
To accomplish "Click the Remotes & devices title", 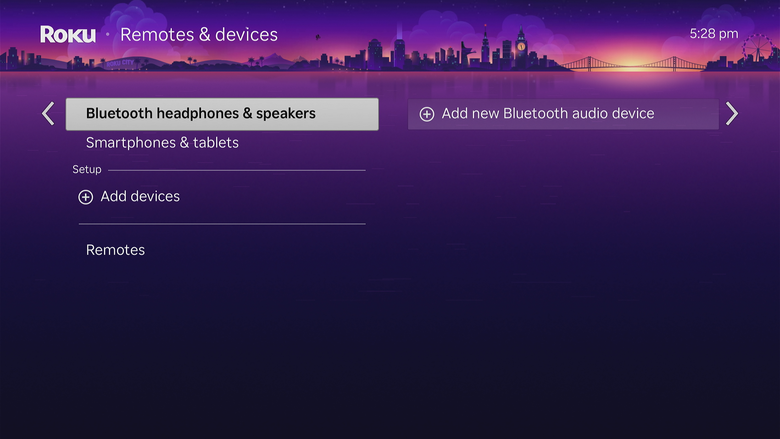I will point(199,34).
